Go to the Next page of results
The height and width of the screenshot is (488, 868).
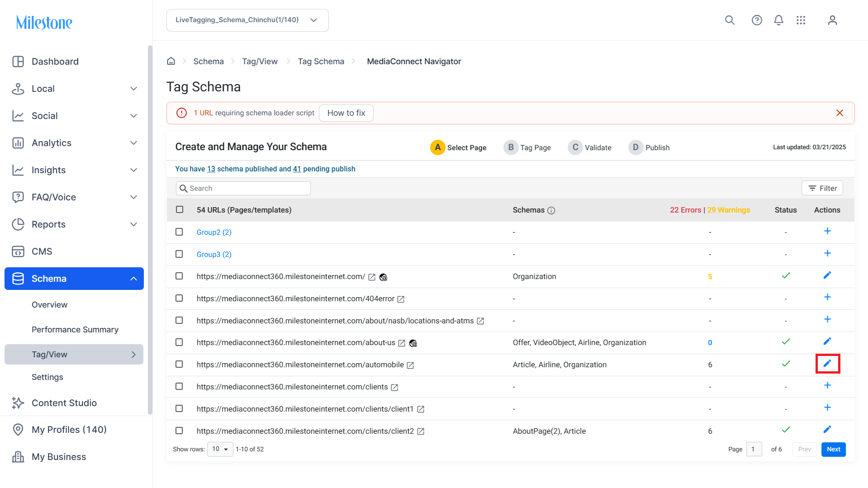[833, 449]
